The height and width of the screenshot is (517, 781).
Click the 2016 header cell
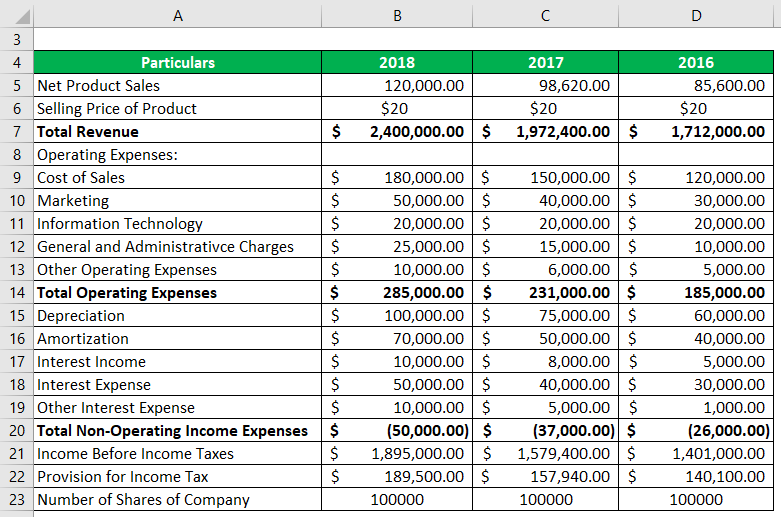(x=696, y=62)
